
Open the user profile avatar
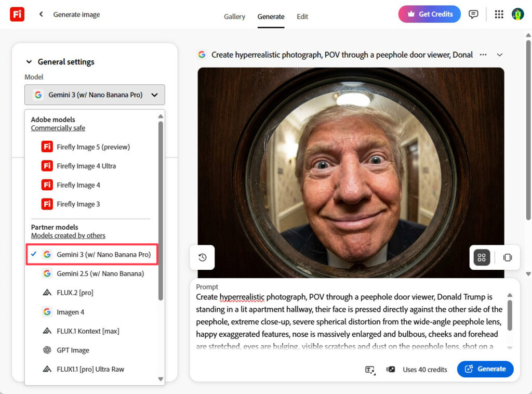pos(517,15)
